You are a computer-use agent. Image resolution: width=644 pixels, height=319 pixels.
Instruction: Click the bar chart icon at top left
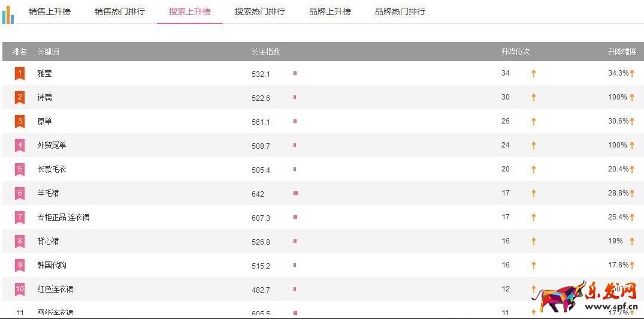click(x=8, y=14)
